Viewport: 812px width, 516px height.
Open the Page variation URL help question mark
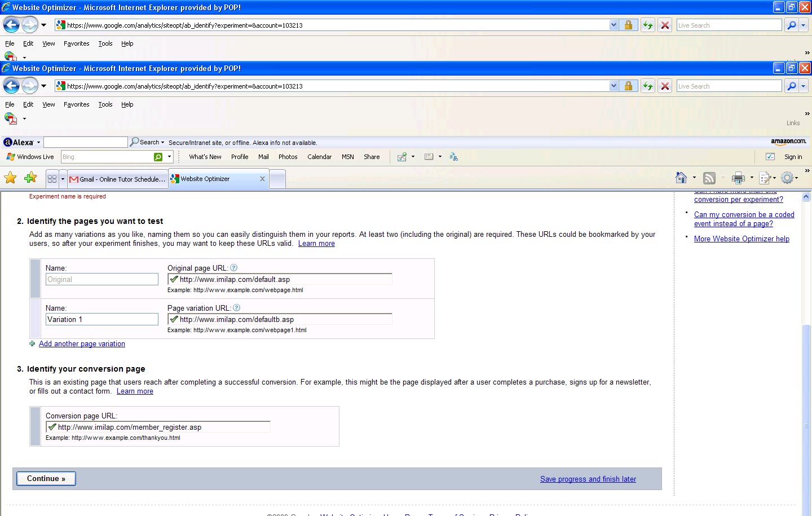coord(236,307)
